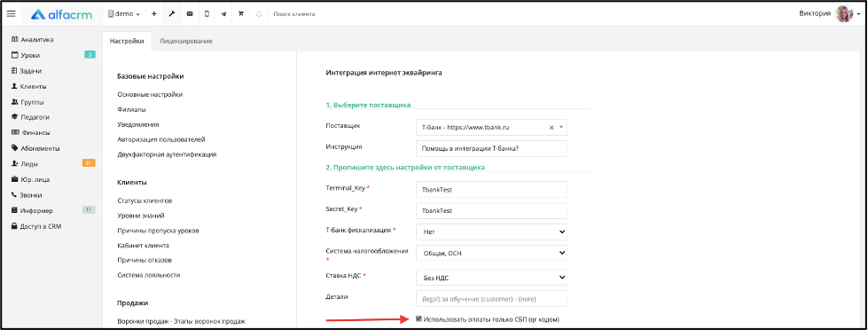
Task: Open Т-банк фискализация dropdown
Action: 491,232
